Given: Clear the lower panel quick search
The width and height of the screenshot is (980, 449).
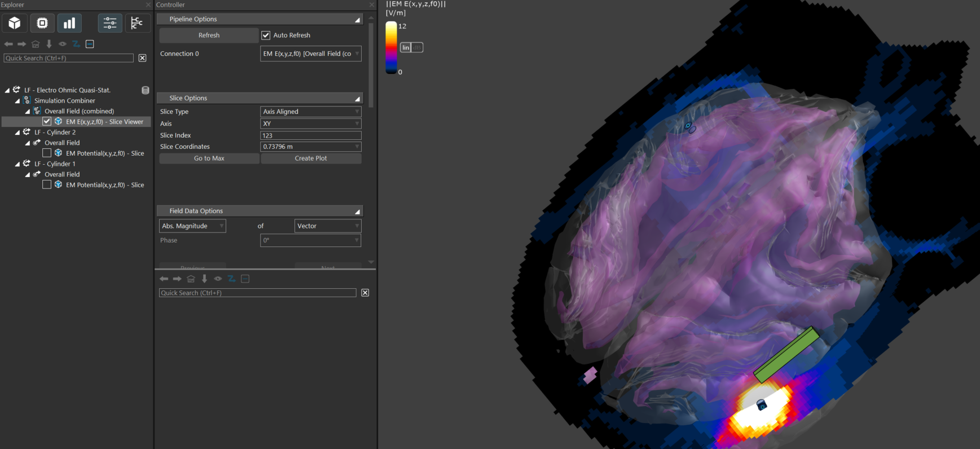Looking at the screenshot, I should coord(365,293).
